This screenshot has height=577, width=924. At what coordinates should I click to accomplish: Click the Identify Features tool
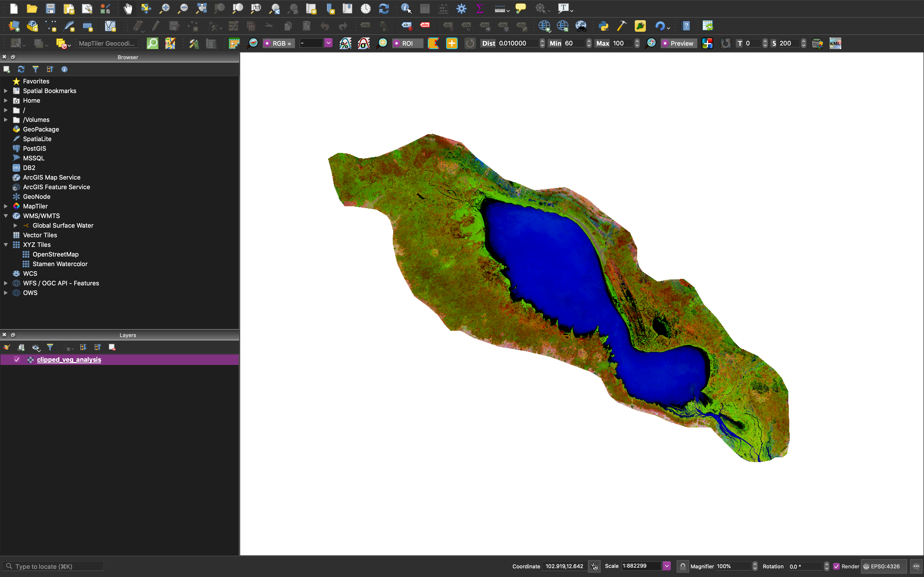point(405,8)
